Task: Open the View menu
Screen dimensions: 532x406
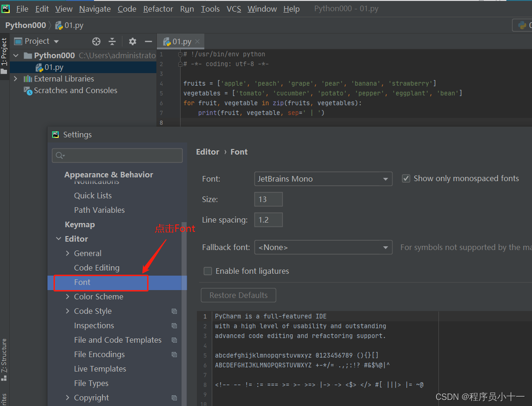Action: coord(64,9)
